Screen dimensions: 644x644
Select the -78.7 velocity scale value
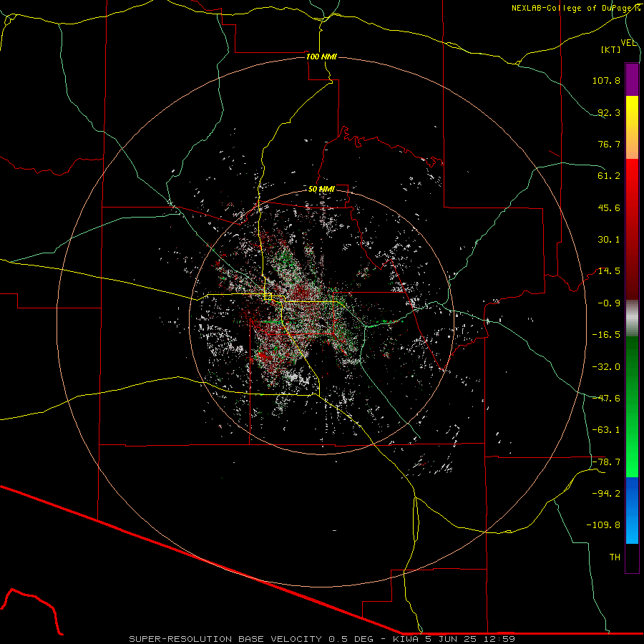pos(606,462)
